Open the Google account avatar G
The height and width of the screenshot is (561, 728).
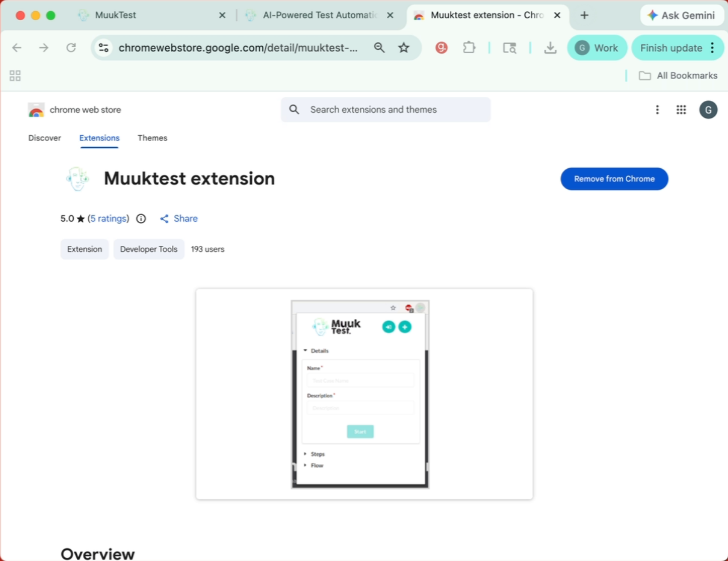[x=708, y=110]
